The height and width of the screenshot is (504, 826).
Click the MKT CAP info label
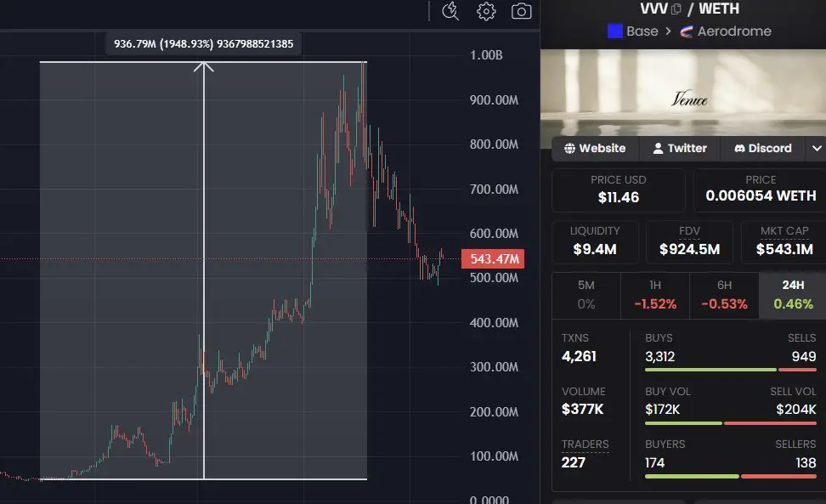click(784, 230)
